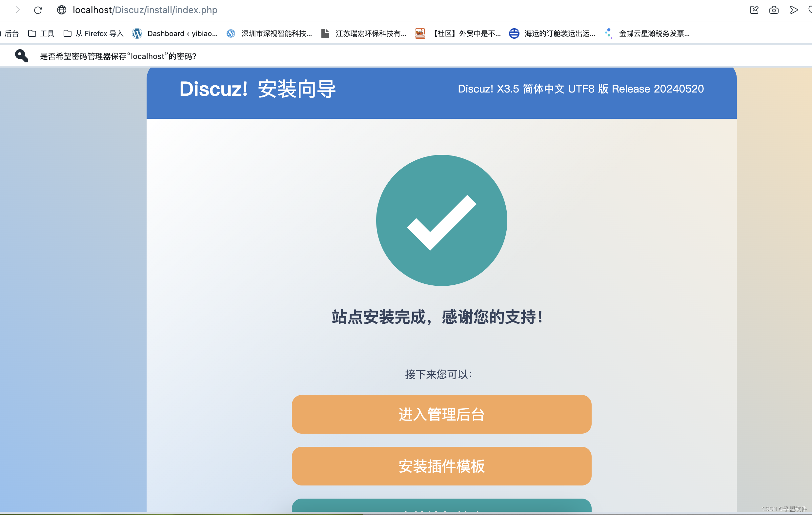
Task: Click the camera snapshot icon
Action: [774, 10]
